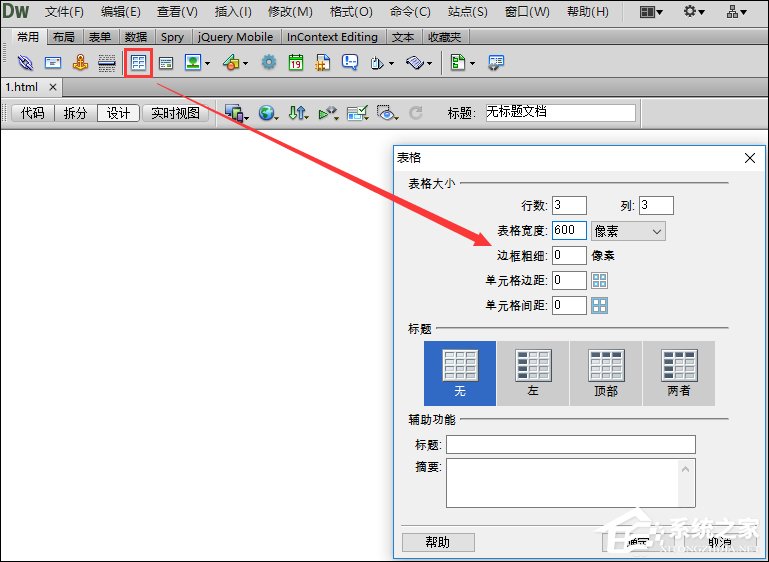Viewport: 769px width, 562px height.
Task: Select header option 左 (Left)
Action: pos(533,373)
